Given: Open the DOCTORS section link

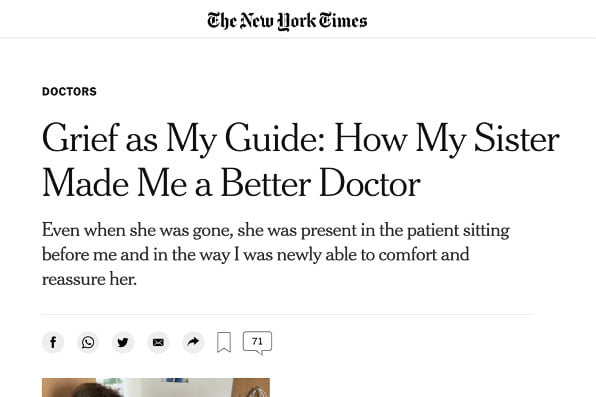Looking at the screenshot, I should [69, 92].
